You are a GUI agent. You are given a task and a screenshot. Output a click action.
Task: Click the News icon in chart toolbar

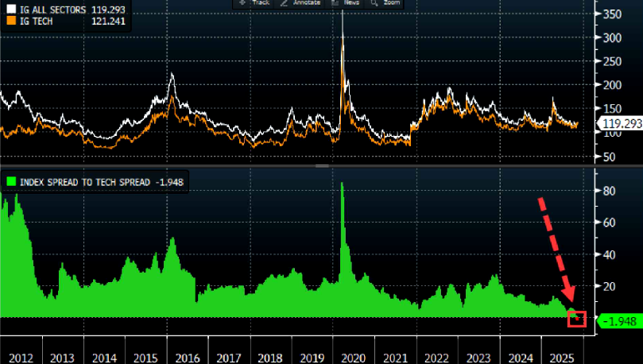coord(334,3)
